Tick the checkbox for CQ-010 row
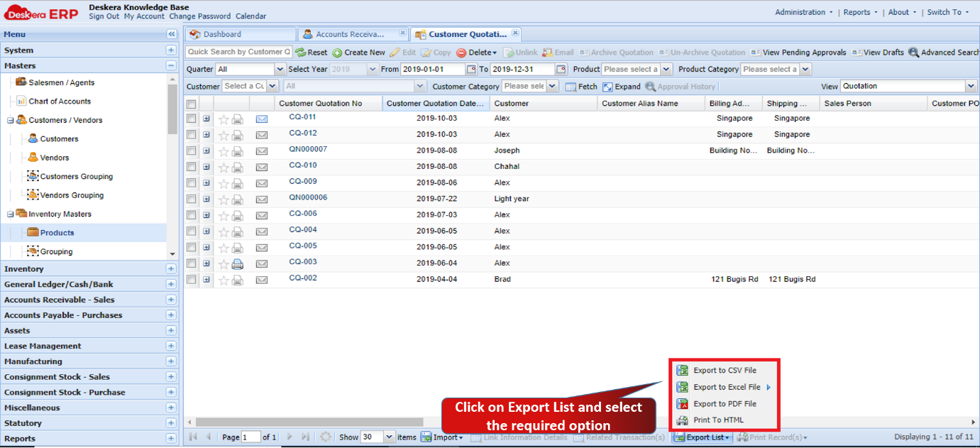Viewport: 980px width, 448px height. [x=192, y=167]
